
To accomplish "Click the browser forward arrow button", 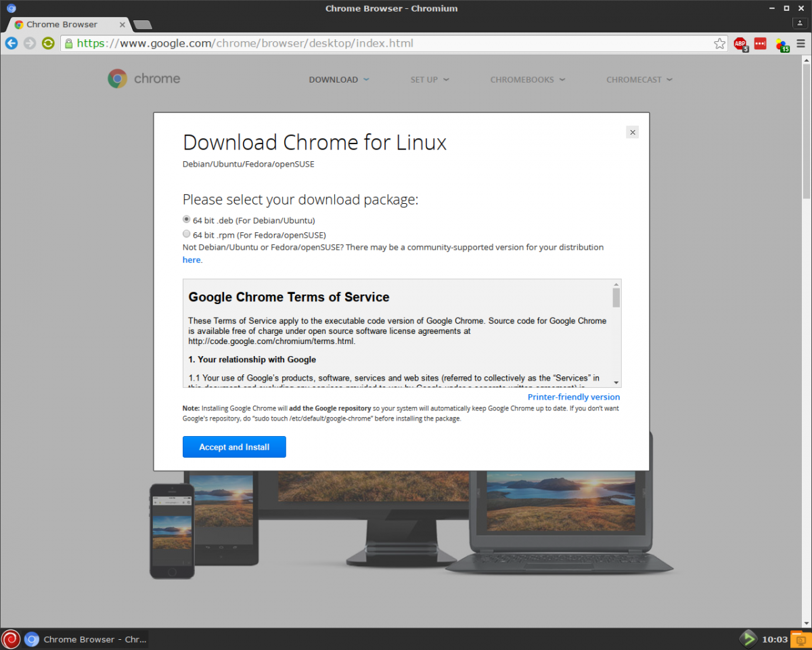I will (x=30, y=43).
